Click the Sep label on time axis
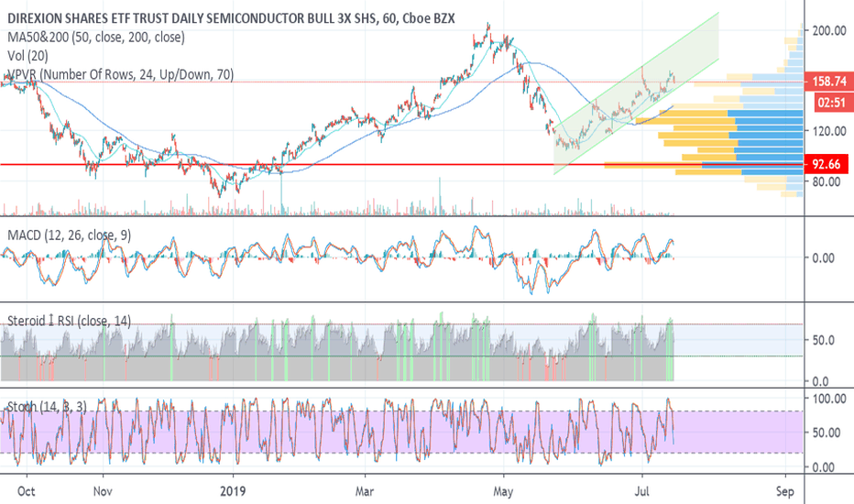 [785, 491]
